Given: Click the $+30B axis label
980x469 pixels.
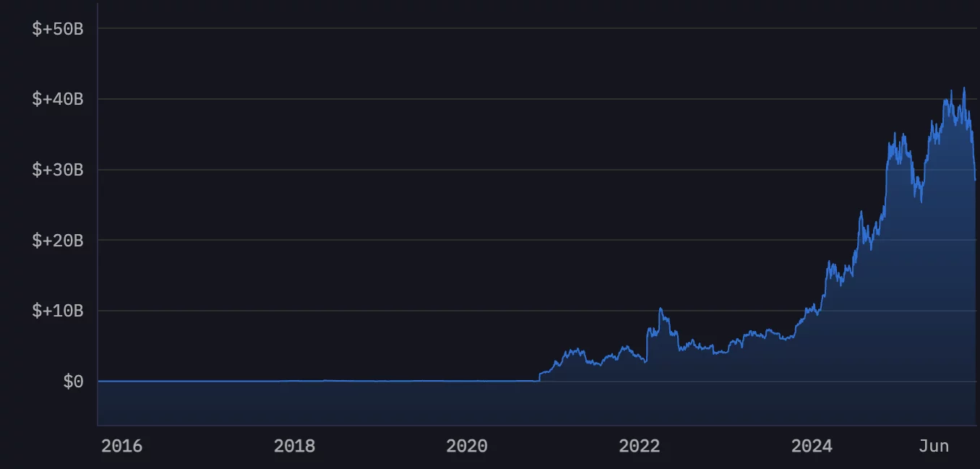Looking at the screenshot, I should click(x=56, y=169).
